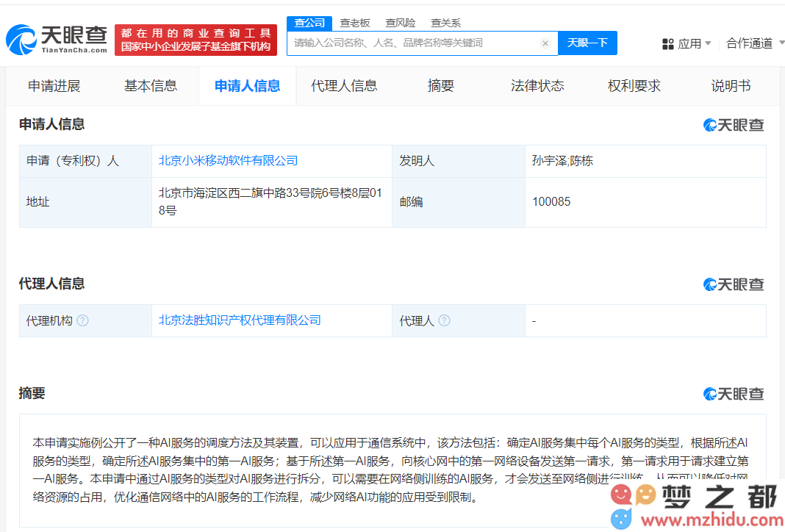This screenshot has width=785, height=532.
Task: Click help icon next to 代理机构
Action: 82,320
